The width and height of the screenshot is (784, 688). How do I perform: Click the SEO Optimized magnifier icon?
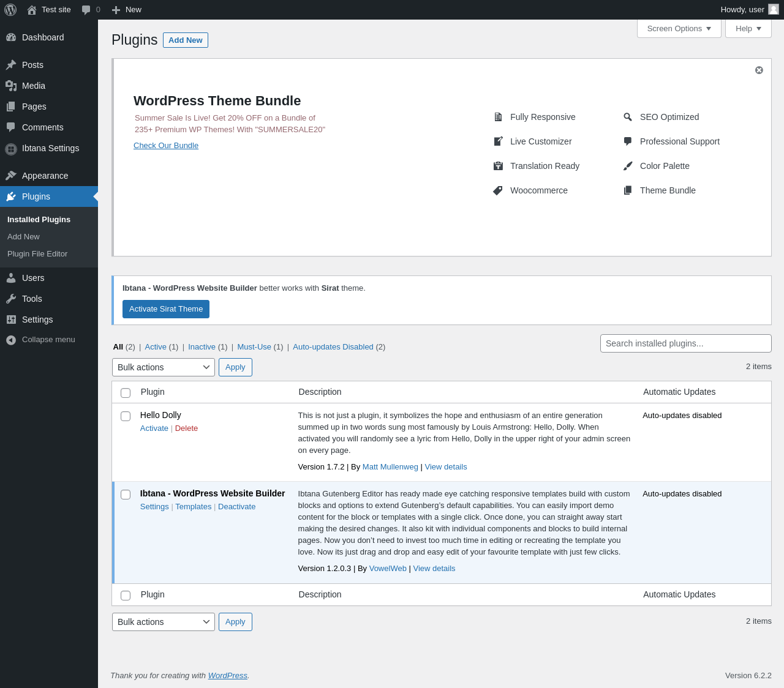628,117
